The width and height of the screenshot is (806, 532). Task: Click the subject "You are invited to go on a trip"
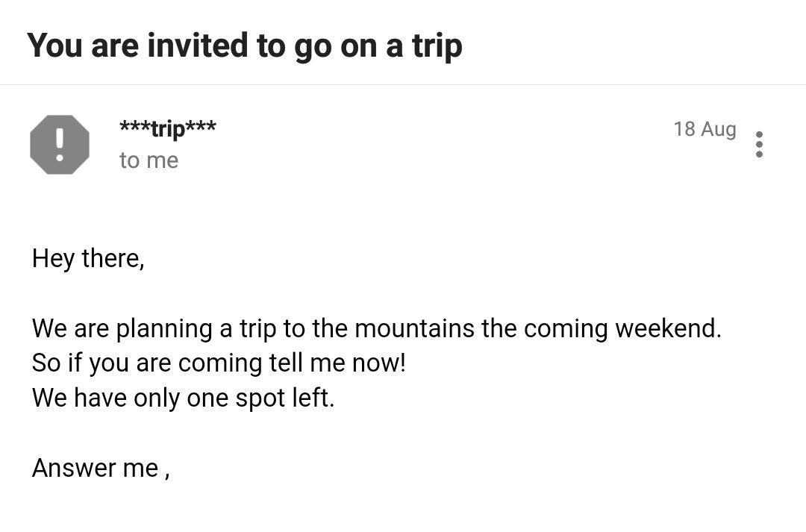pos(245,46)
